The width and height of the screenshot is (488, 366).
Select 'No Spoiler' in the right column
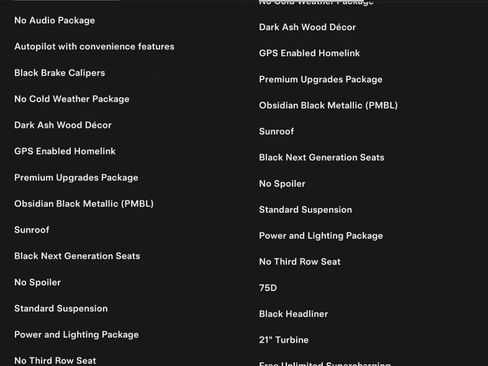coord(282,184)
